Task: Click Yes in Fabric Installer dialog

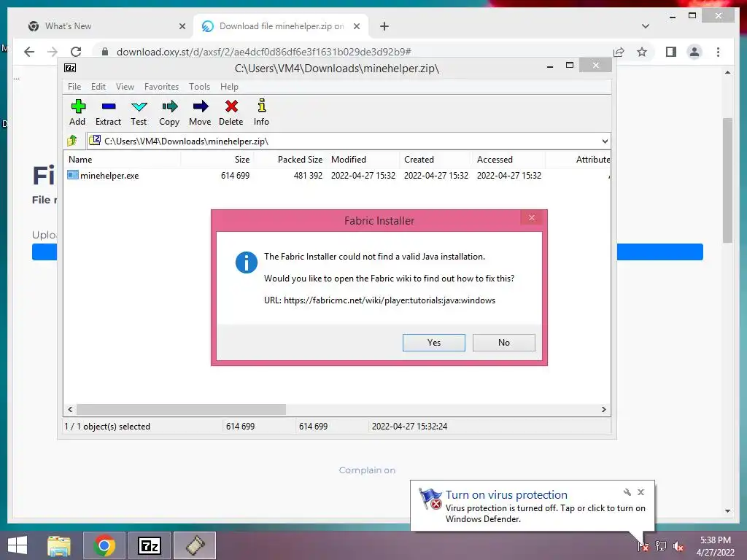Action: [x=433, y=343]
